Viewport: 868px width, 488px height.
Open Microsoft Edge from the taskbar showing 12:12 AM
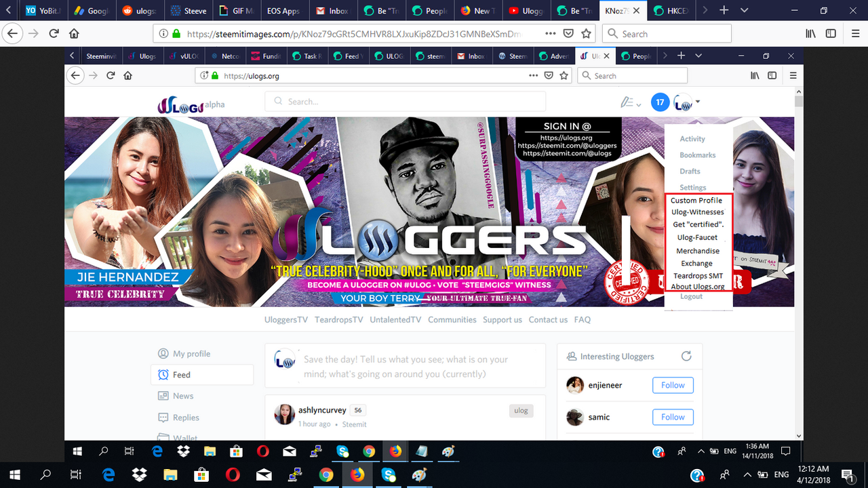(108, 474)
